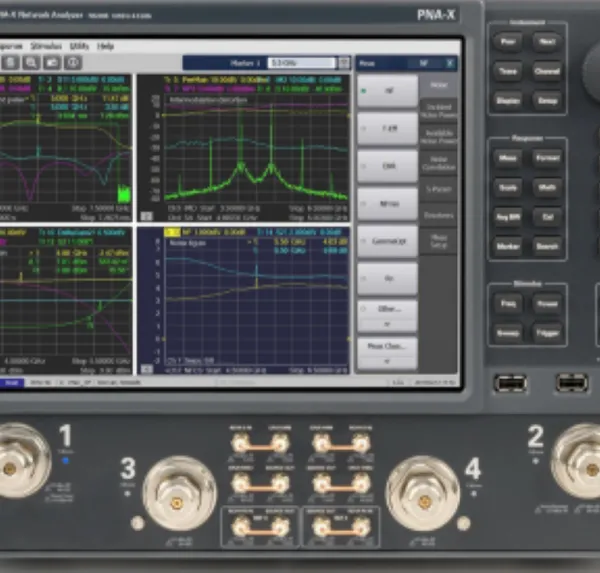Push the Cal hardkey

tap(547, 217)
